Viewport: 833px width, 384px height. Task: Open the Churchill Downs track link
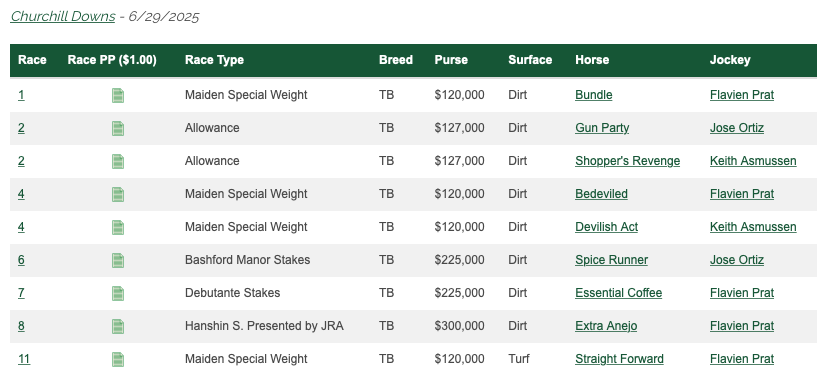coord(63,16)
